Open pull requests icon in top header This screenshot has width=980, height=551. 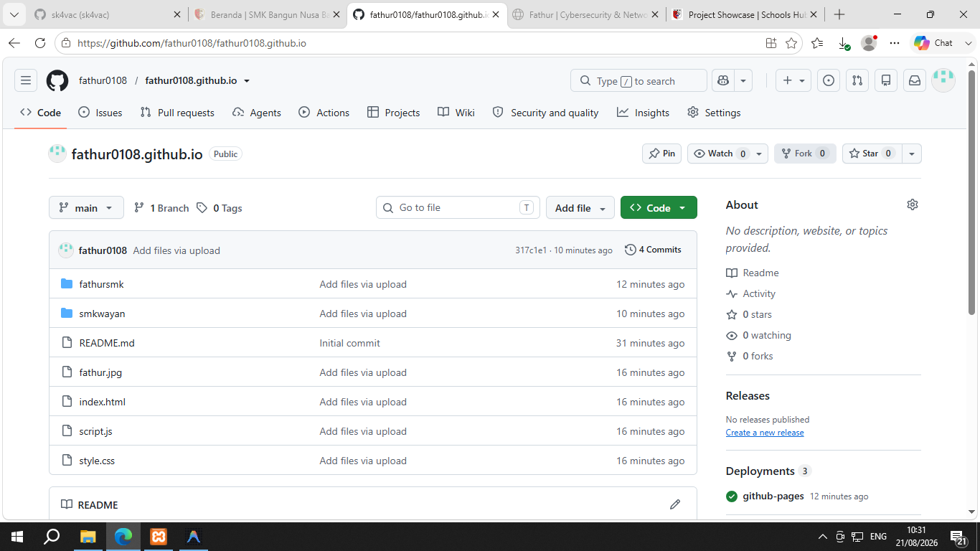tap(857, 80)
